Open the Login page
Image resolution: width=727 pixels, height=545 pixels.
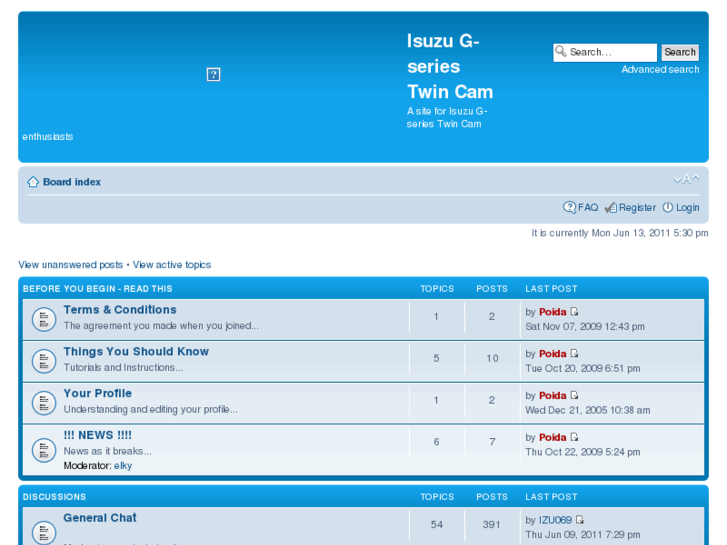point(687,207)
